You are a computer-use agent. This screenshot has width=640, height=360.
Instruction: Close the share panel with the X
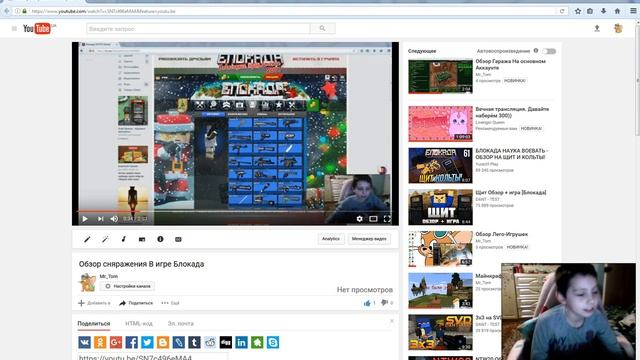[391, 321]
